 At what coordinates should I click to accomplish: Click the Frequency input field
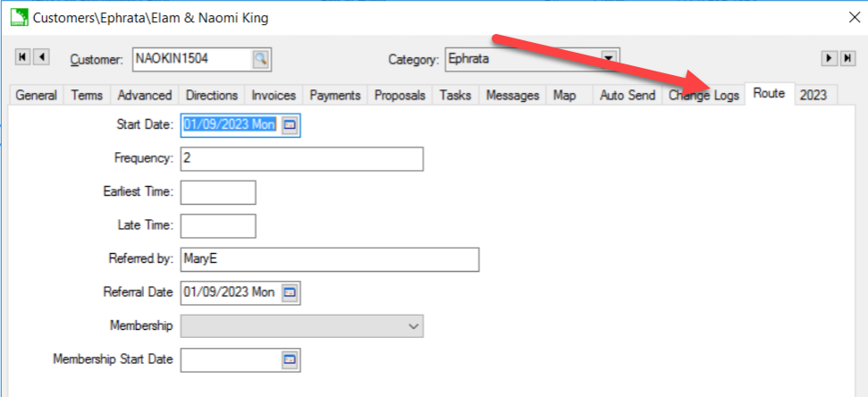coord(301,159)
